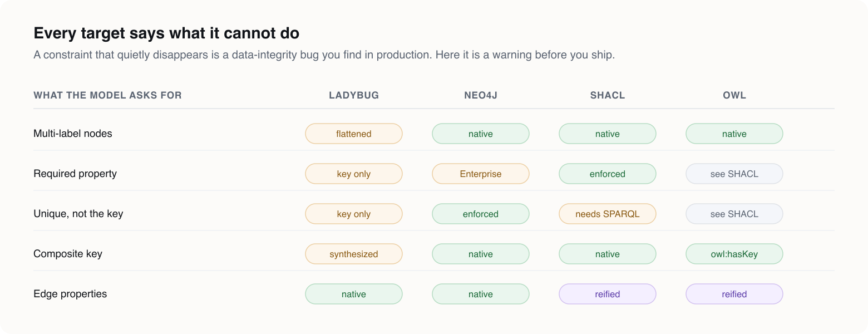Image resolution: width=868 pixels, height=334 pixels.
Task: Click the 'Composite key' row label
Action: pyautogui.click(x=68, y=254)
